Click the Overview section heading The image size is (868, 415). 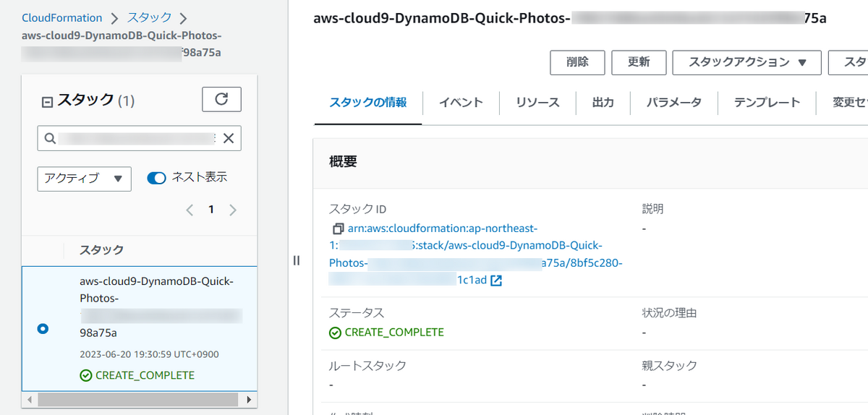tap(343, 162)
